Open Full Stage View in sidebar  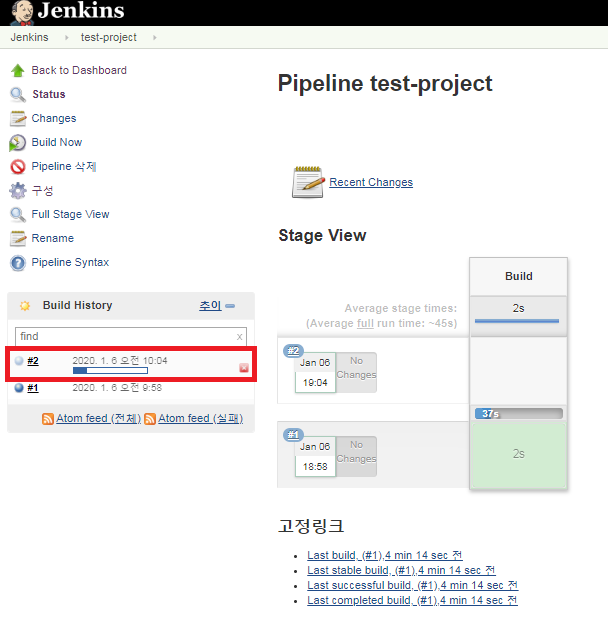coord(70,214)
